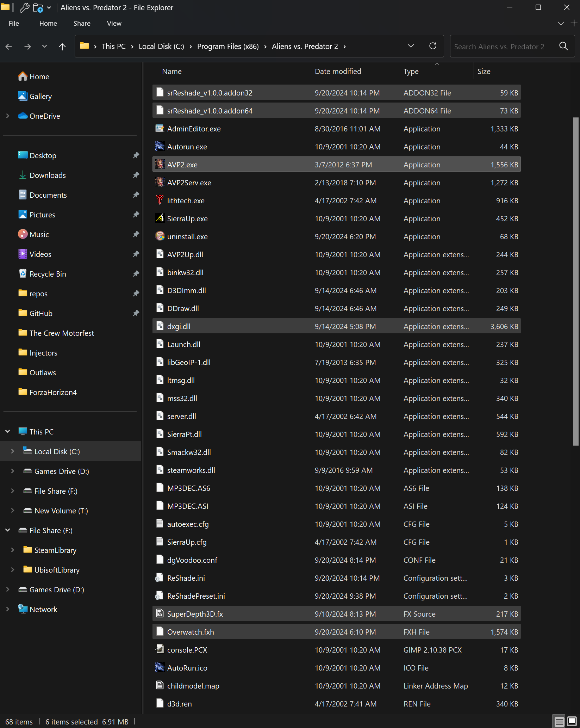Click the AVP2Serv.exe icon

160,183
